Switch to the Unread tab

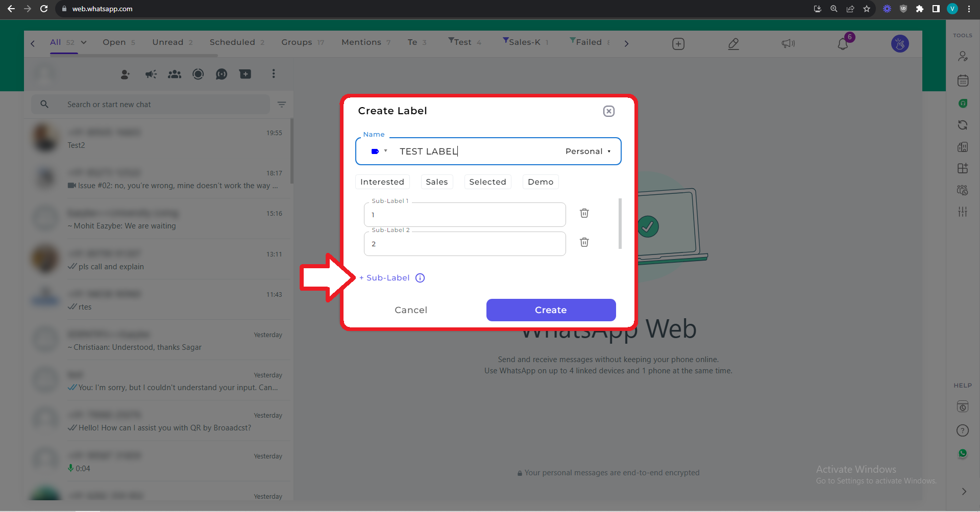click(x=173, y=42)
